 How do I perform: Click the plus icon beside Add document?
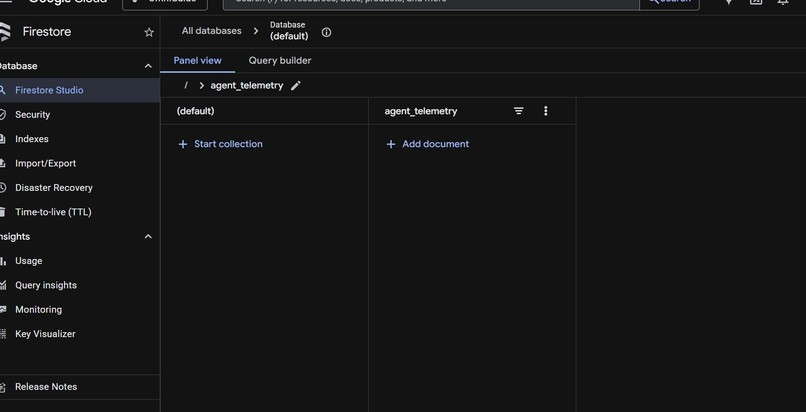click(x=391, y=144)
